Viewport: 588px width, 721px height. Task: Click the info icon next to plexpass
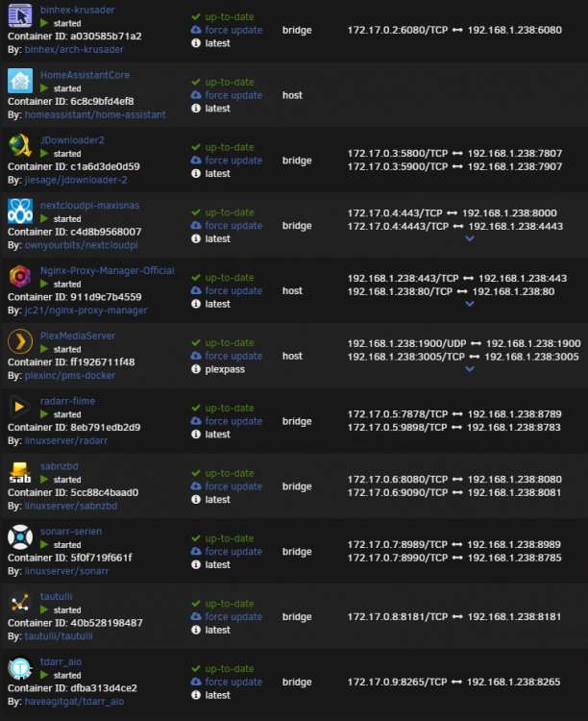196,369
